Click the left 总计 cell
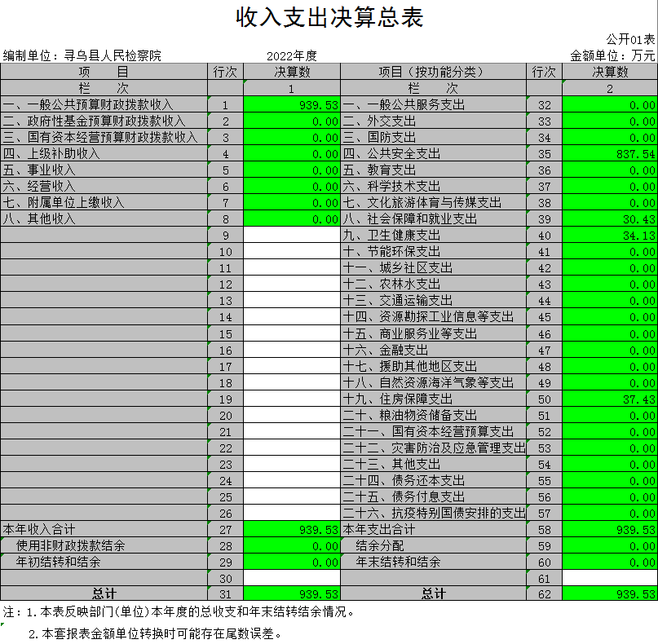The height and width of the screenshot is (644, 658). [x=104, y=593]
